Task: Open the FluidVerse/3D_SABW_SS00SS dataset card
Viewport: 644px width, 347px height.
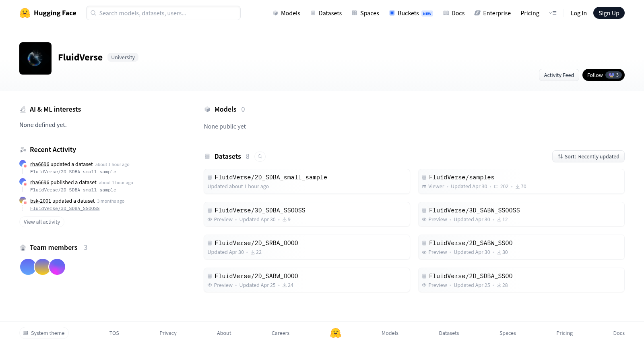Action: pos(521,214)
